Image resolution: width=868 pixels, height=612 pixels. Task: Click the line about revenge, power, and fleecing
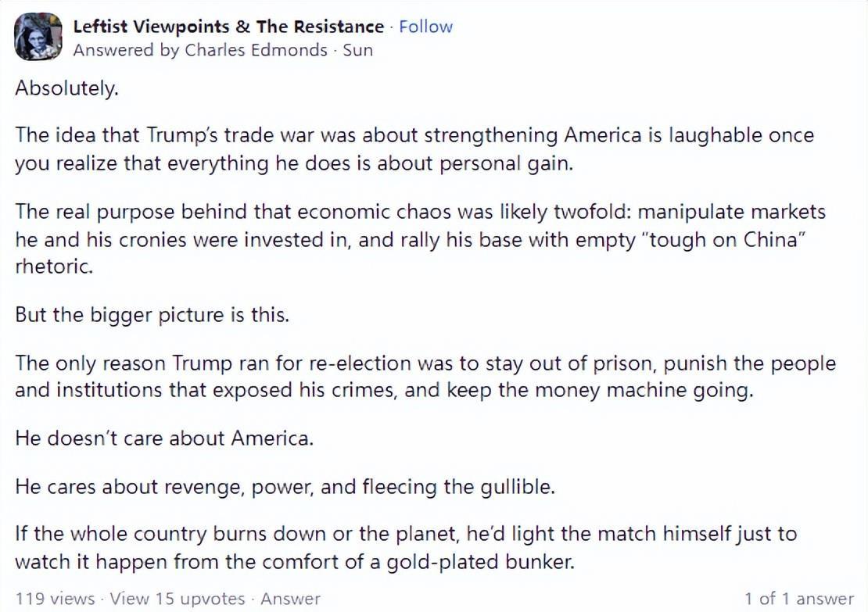click(285, 487)
